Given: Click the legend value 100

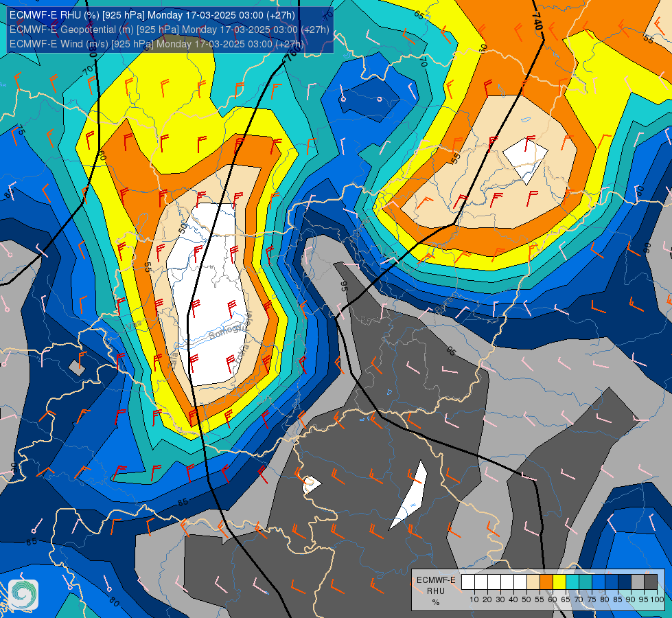Looking at the screenshot, I should tap(657, 599).
